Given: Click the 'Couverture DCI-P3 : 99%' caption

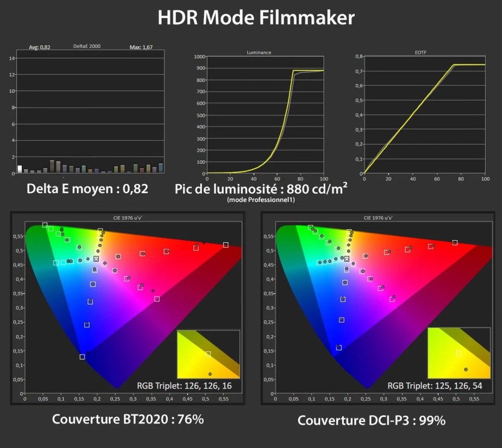Looking at the screenshot, I should coord(372,420).
